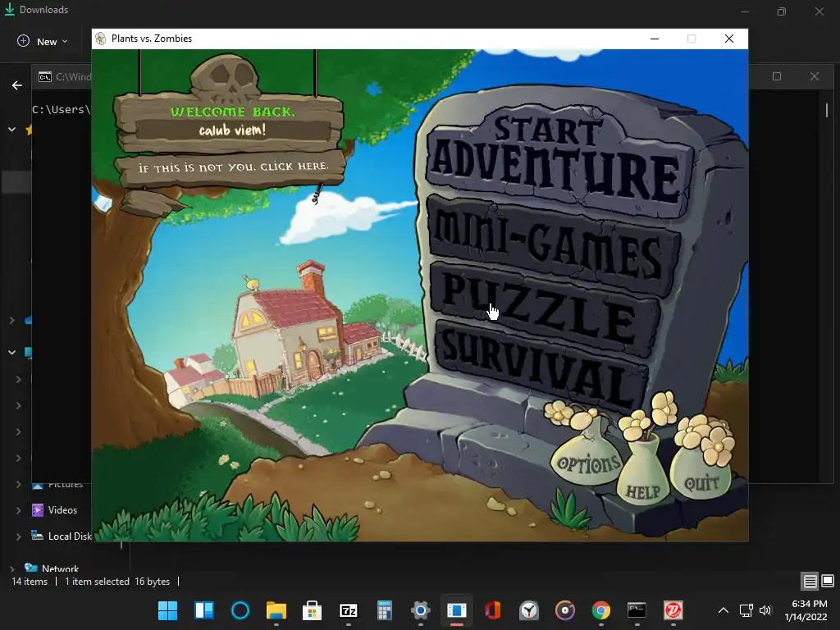The height and width of the screenshot is (630, 840).
Task: Expand the Pictures folder in sidebar
Action: [18, 484]
